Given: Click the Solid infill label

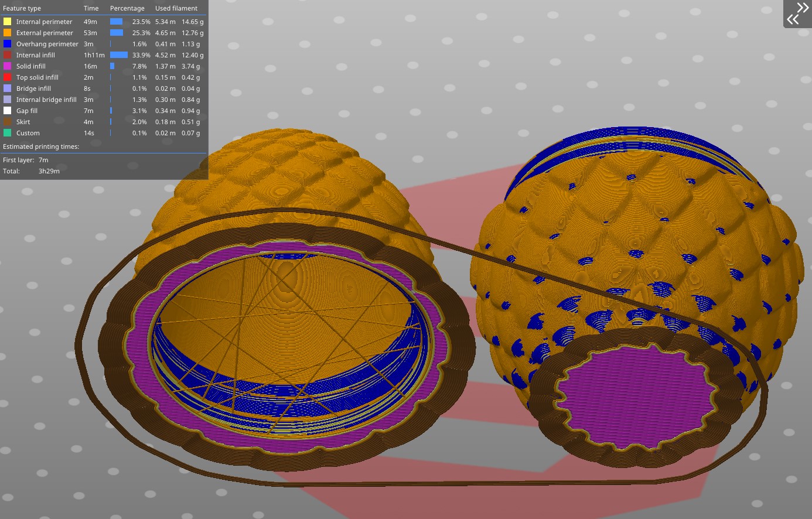Looking at the screenshot, I should point(31,66).
